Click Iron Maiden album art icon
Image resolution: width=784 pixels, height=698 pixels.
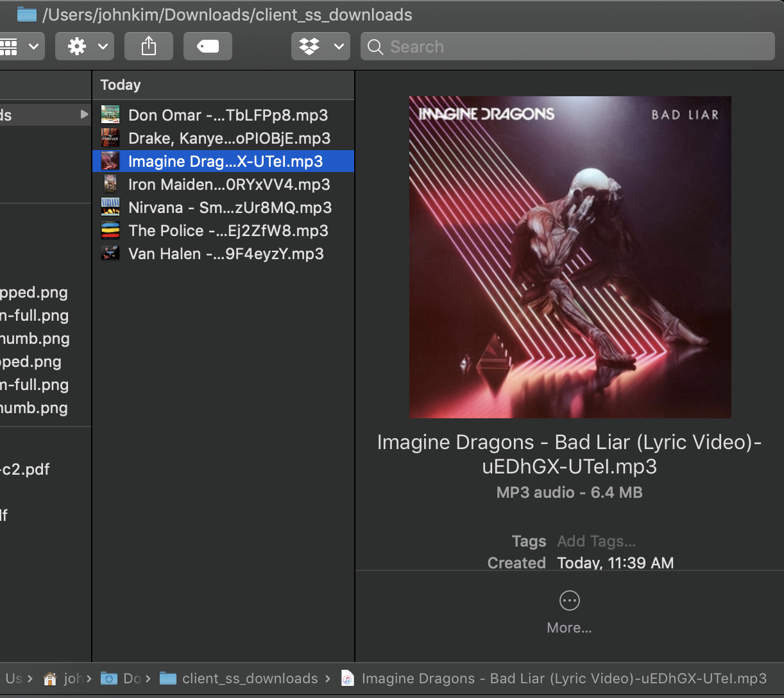(x=110, y=184)
